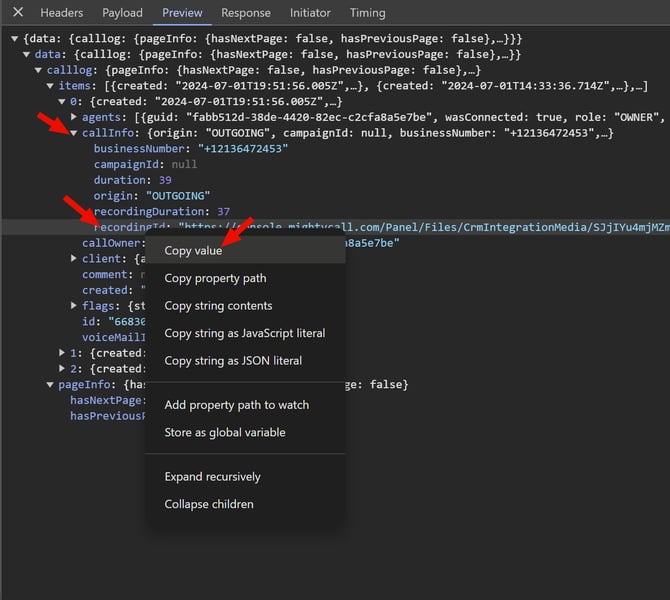670x600 pixels.
Task: Close the network request details panel
Action: point(18,12)
